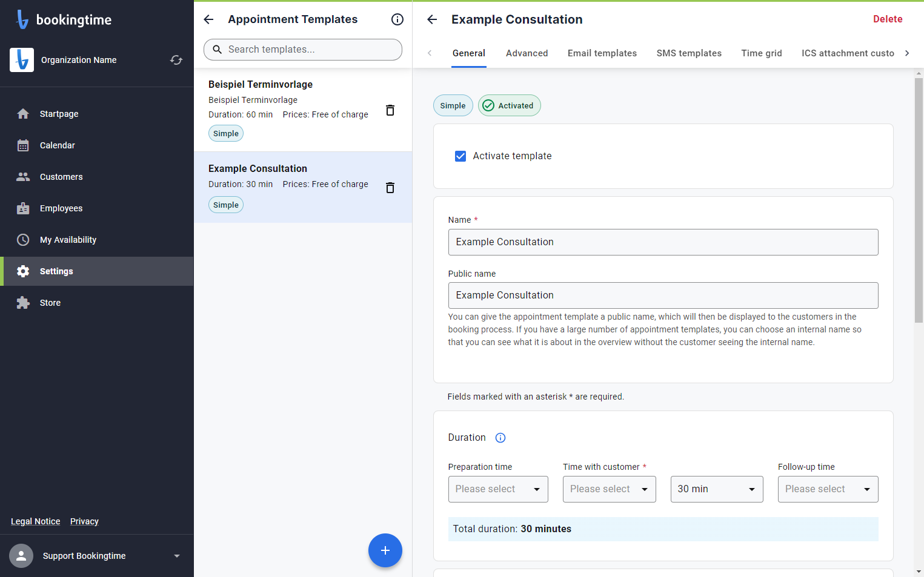Delete Beispiel Terminvorlage with trash icon
The width and height of the screenshot is (924, 577).
pyautogui.click(x=390, y=110)
